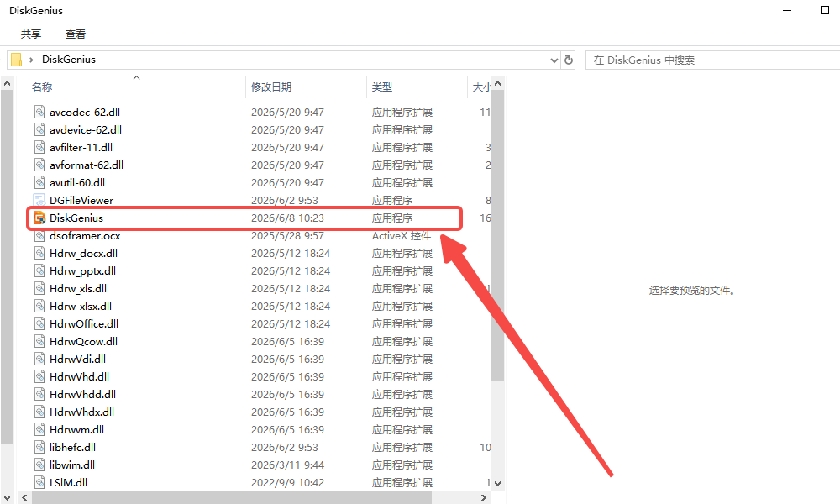Sort files by 大小 column header
The height and width of the screenshot is (504, 840).
[x=480, y=87]
